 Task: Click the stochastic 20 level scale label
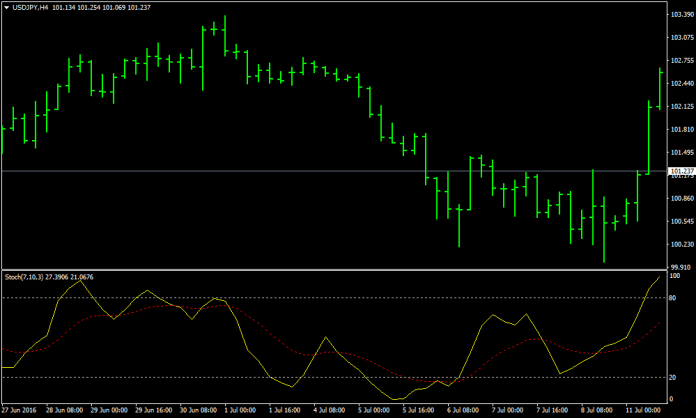point(675,377)
